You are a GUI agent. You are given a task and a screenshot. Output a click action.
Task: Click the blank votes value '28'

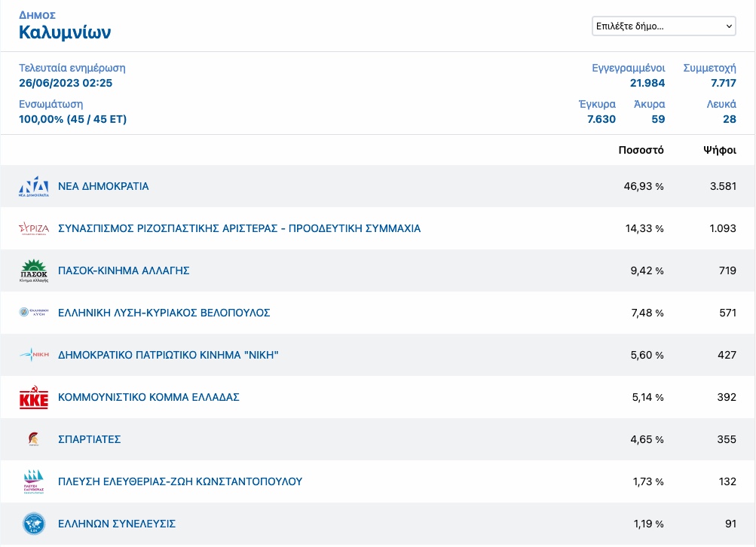pos(730,119)
